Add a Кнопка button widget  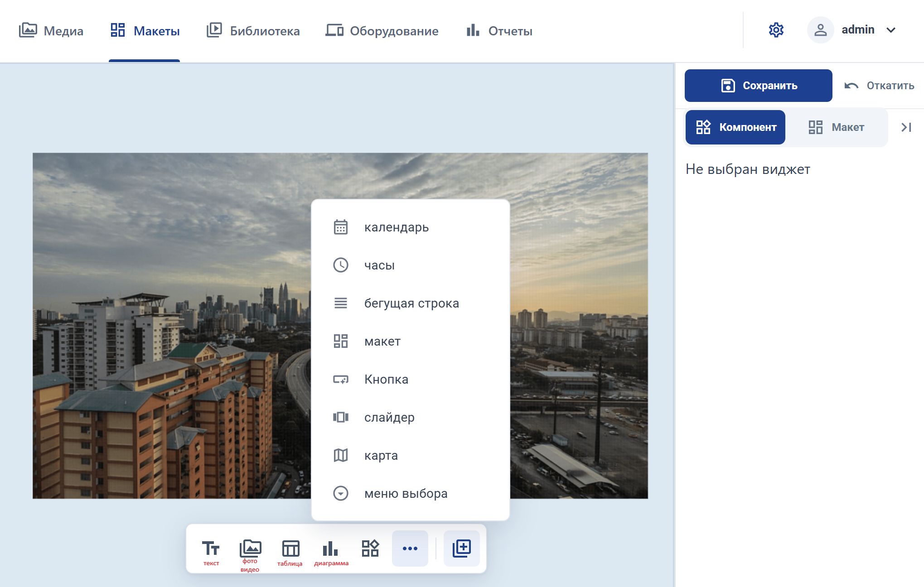tap(411, 379)
